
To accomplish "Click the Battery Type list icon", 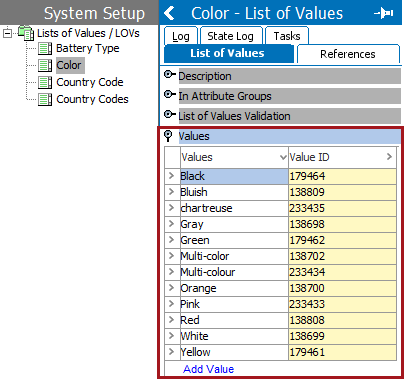I will pyautogui.click(x=45, y=49).
